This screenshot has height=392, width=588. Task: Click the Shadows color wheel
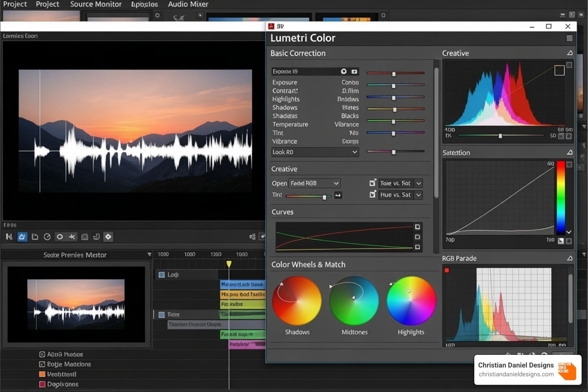point(297,301)
